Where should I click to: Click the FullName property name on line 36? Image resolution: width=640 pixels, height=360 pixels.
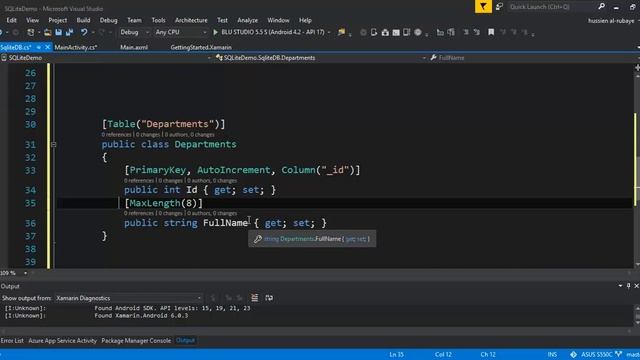tap(225, 223)
